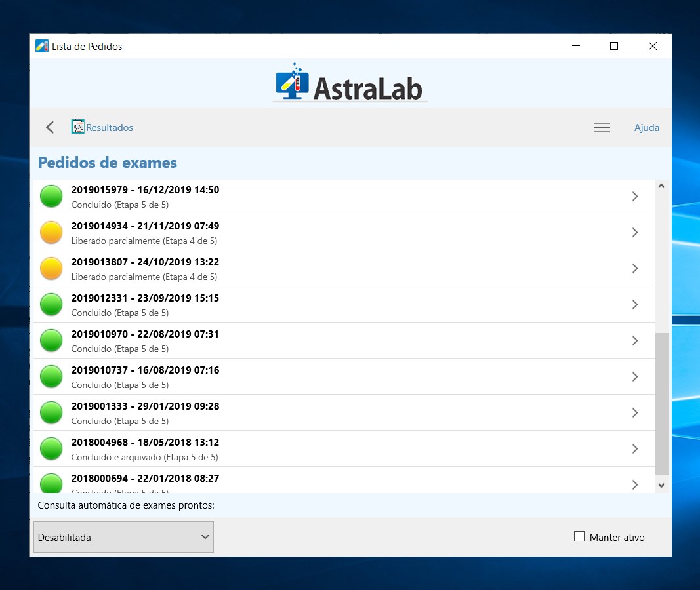The image size is (700, 590).
Task: Go back with the left arrow icon
Action: click(50, 127)
